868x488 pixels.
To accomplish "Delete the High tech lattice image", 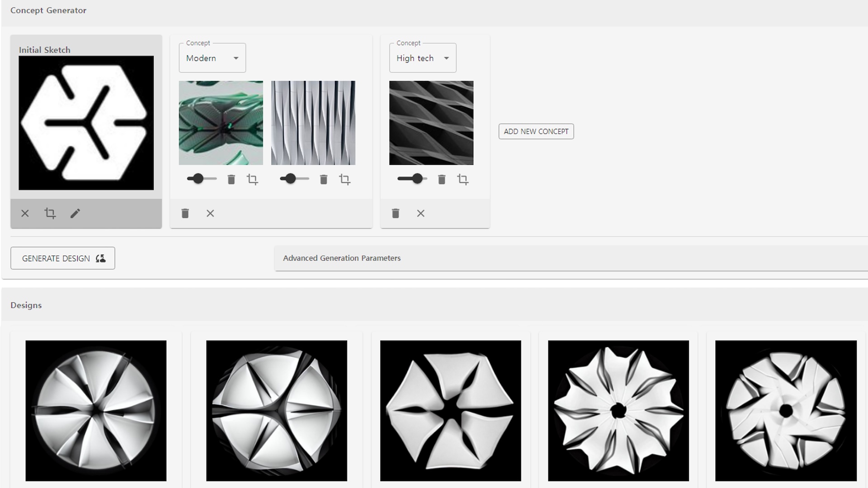I will pos(442,179).
